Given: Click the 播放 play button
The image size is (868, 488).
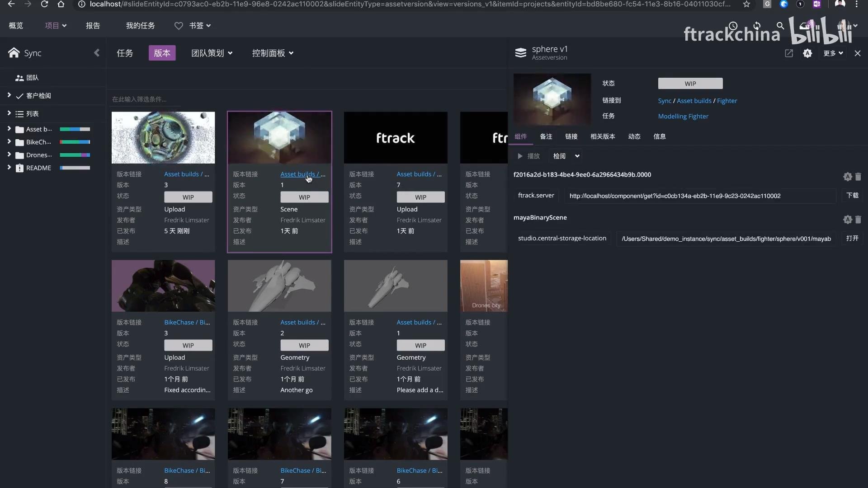Looking at the screenshot, I should click(528, 156).
